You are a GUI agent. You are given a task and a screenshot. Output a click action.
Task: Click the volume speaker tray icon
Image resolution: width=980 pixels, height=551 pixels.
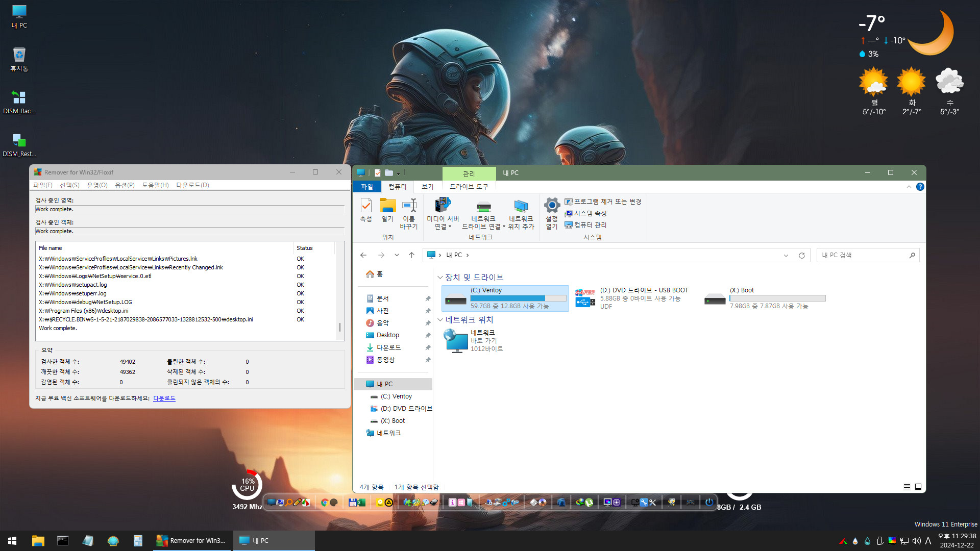coord(916,541)
